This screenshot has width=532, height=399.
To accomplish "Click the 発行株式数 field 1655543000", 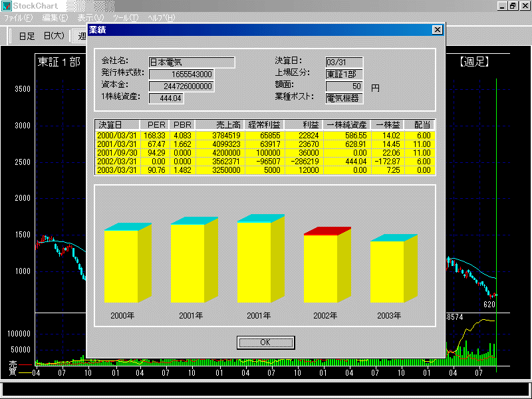I will point(182,74).
